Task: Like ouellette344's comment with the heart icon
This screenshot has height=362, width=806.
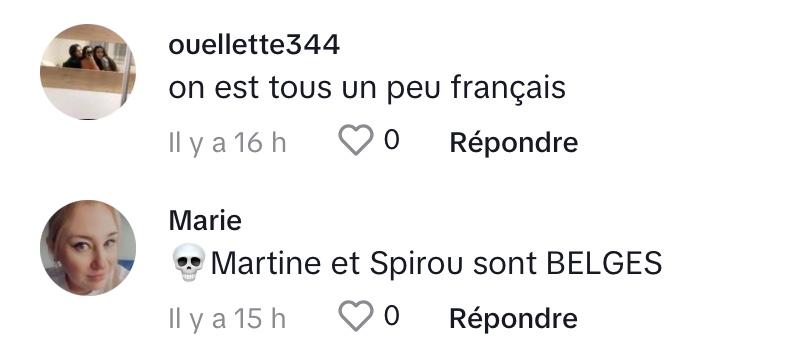Action: point(356,140)
